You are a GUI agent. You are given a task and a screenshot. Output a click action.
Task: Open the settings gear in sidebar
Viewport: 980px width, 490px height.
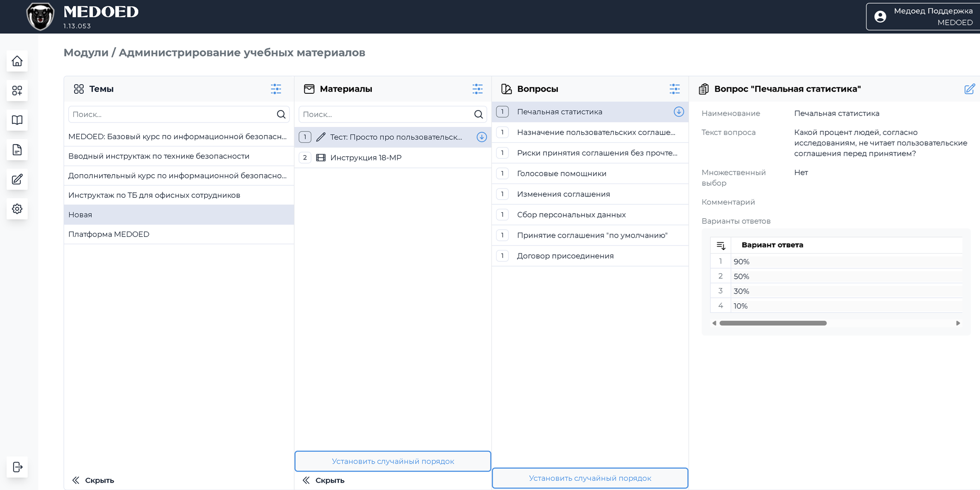(x=17, y=209)
